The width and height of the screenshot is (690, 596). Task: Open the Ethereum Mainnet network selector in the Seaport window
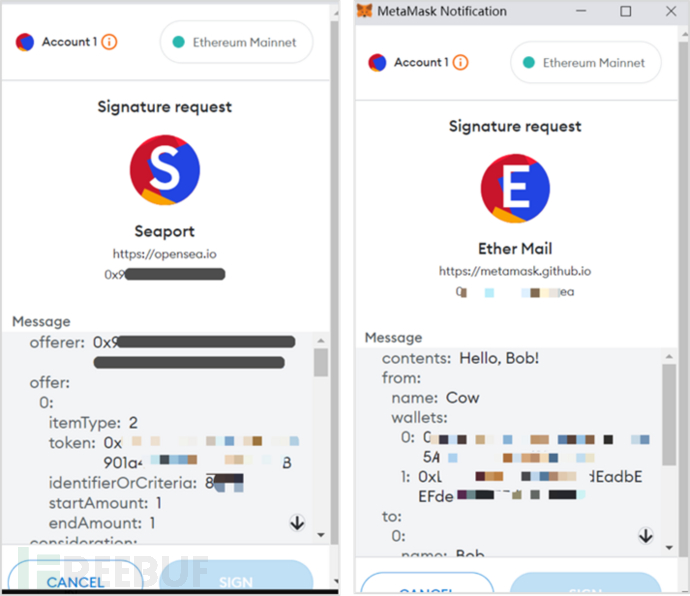(x=237, y=42)
